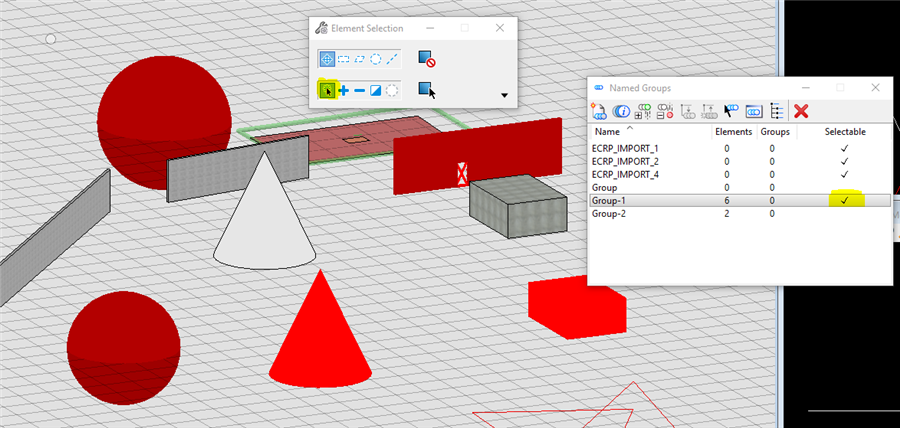Add elements to group icon
900x428 pixels.
644,111
